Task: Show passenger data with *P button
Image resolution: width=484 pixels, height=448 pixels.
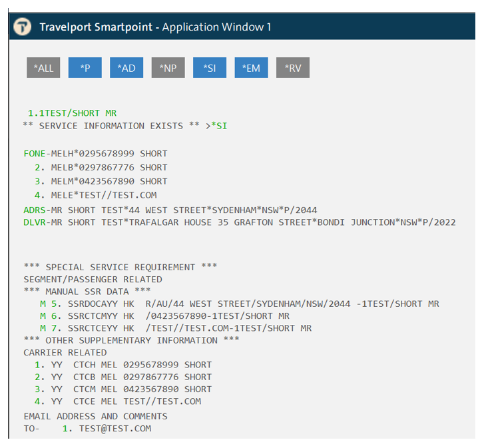Action: 85,68
